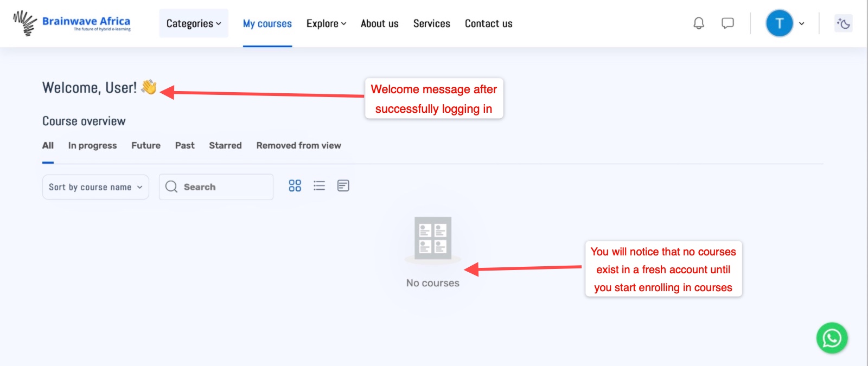The height and width of the screenshot is (366, 868).
Task: Expand user menu chevron arrow
Action: (802, 23)
